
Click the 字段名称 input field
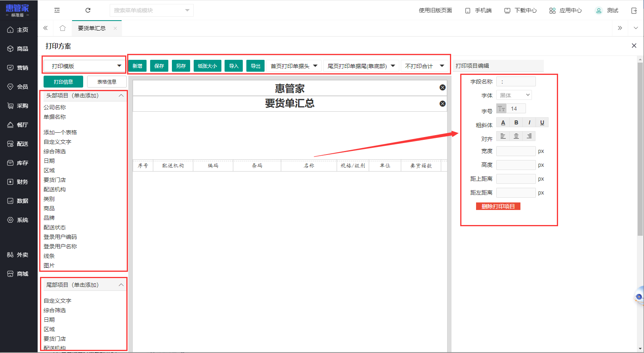[516, 82]
